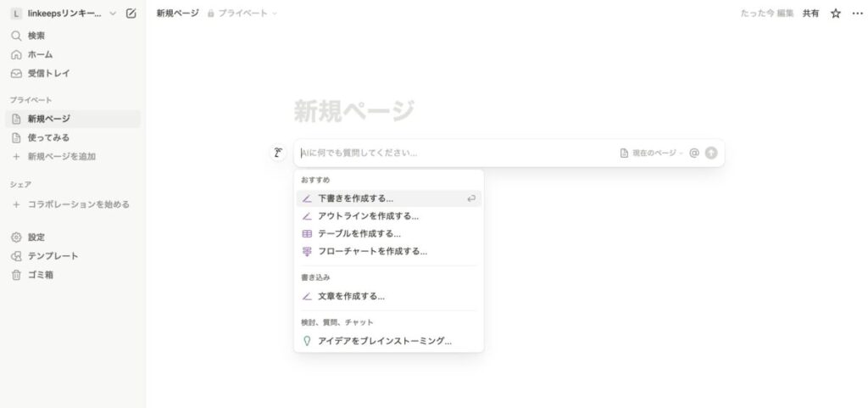Click the linkeepsリンキー workspace name

click(x=64, y=14)
